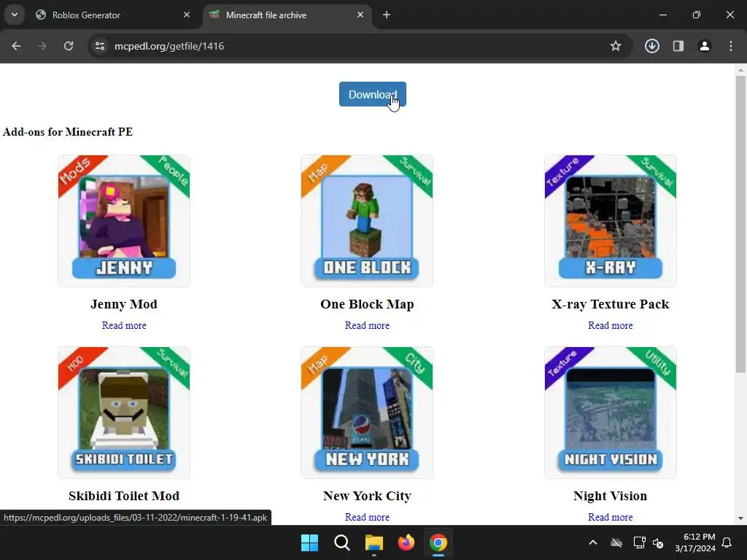Click the blue Download button

(x=373, y=94)
